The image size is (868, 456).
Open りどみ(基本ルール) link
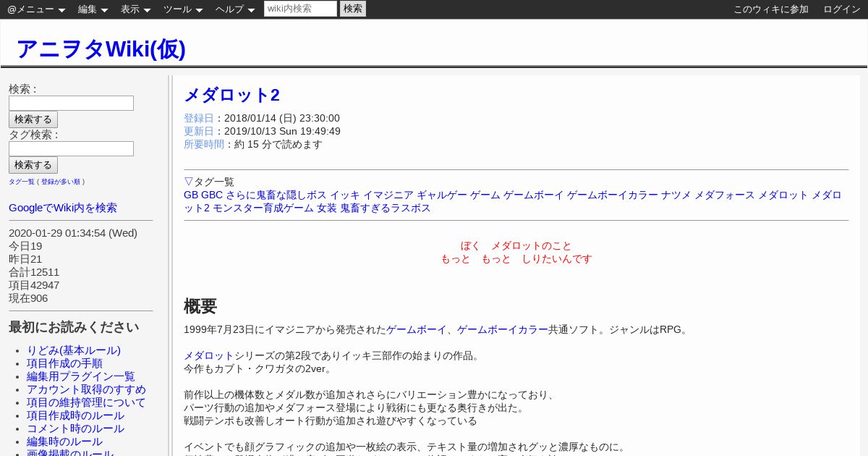(x=74, y=350)
